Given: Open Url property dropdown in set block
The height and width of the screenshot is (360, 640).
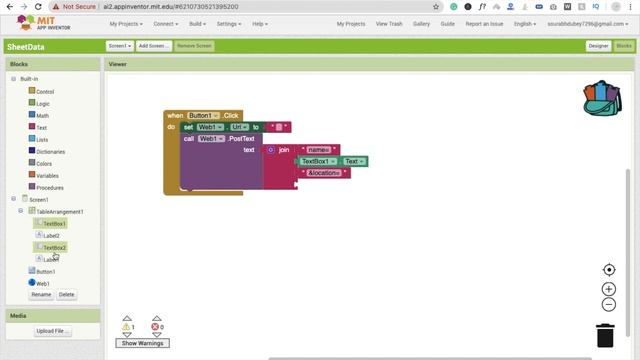Looking at the screenshot, I should (240, 127).
